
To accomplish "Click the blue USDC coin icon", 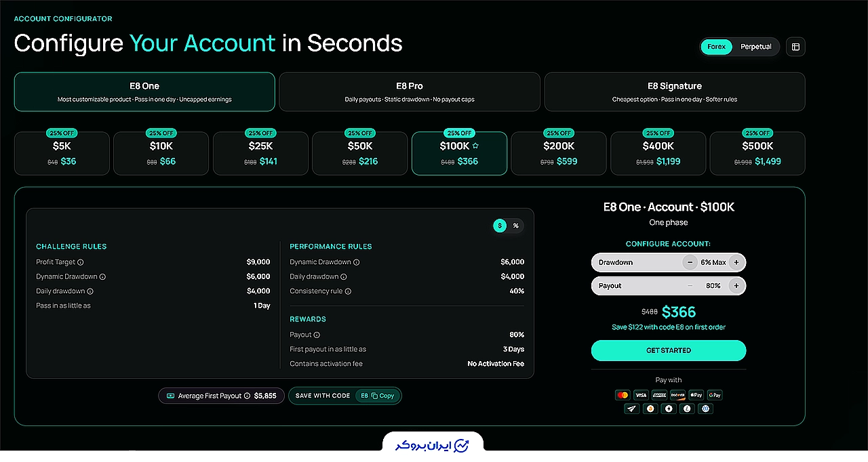I will (705, 408).
